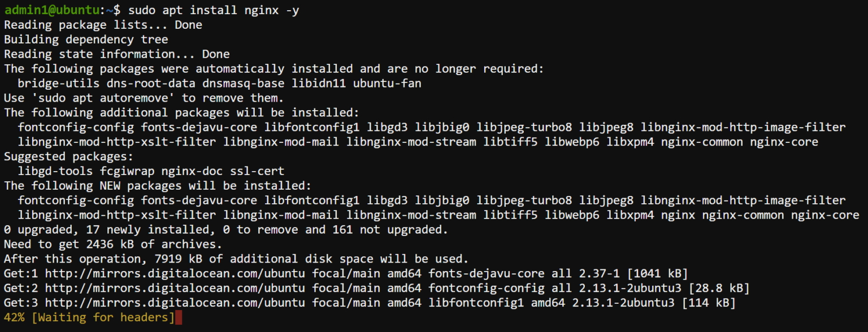Click the 'bridge-utils' package name
Screen dimensions: 868x332
pyautogui.click(x=58, y=84)
